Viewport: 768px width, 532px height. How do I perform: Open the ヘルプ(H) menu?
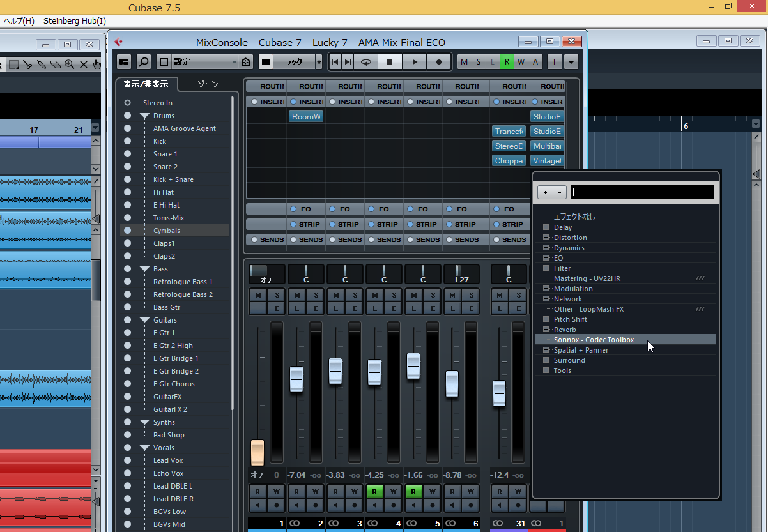(x=19, y=21)
